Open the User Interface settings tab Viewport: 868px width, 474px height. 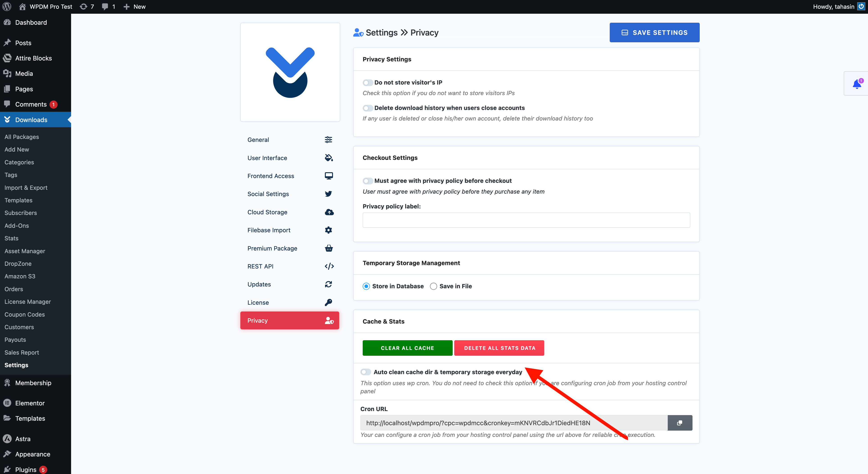coord(290,158)
